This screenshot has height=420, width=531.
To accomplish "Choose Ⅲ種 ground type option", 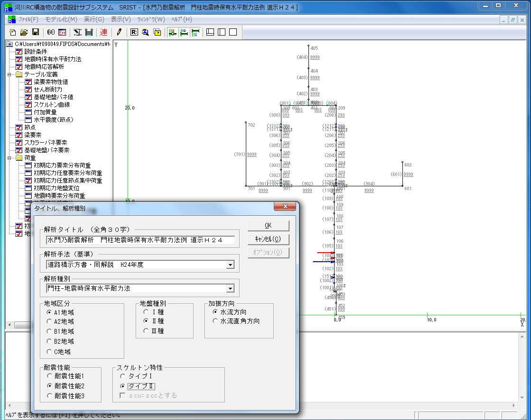I will click(x=146, y=331).
